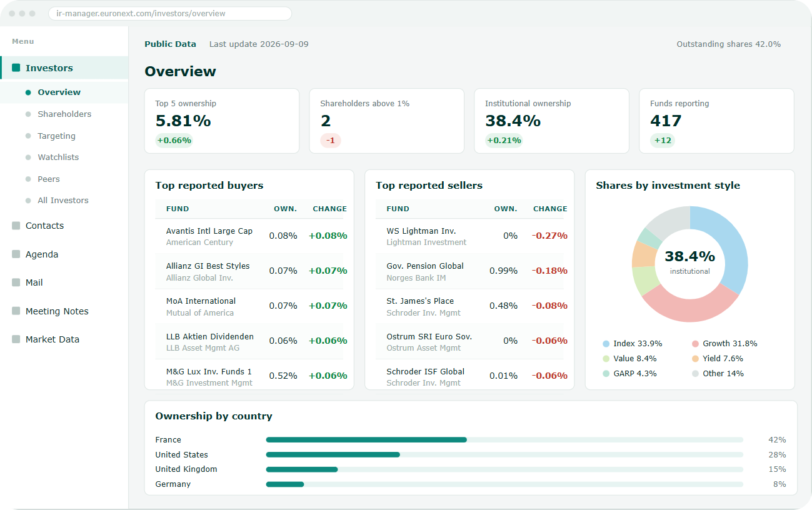The image size is (812, 510).
Task: Click the -1 change badge
Action: coord(331,140)
